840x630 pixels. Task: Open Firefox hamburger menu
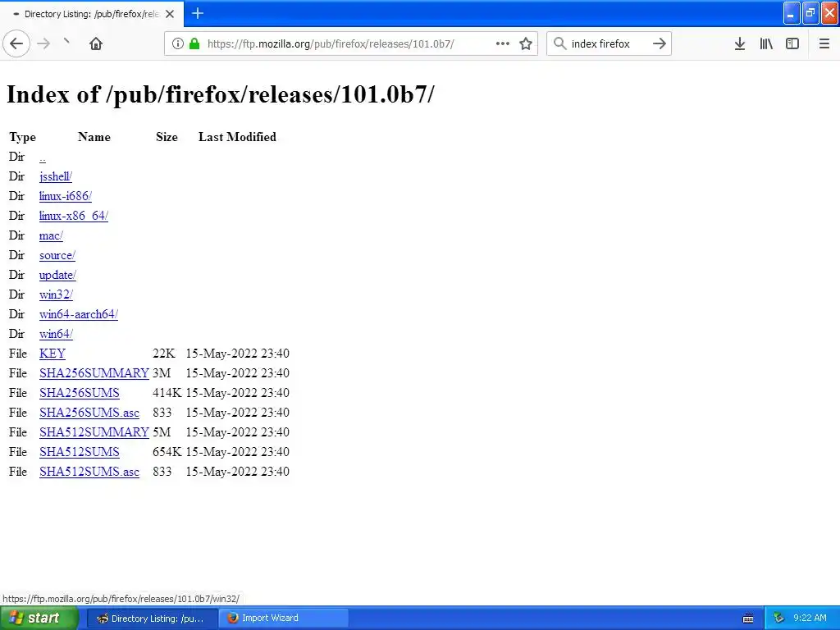click(824, 43)
